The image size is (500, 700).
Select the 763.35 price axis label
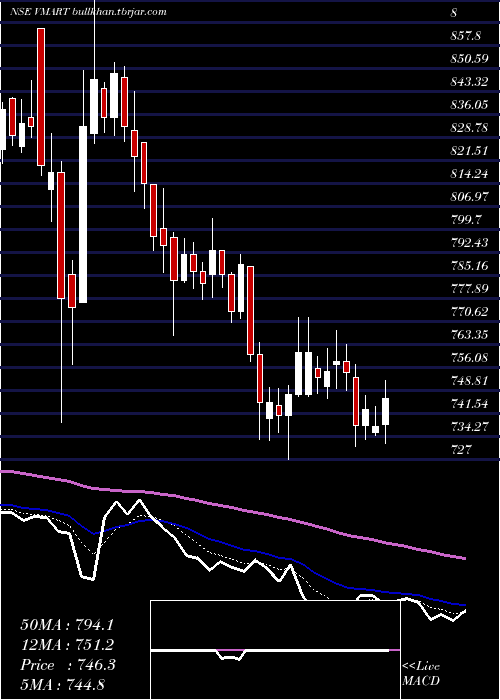469,335
